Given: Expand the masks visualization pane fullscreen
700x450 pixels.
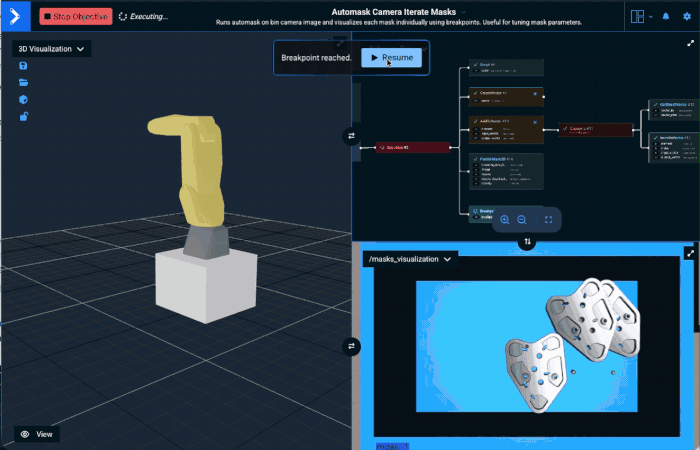Looking at the screenshot, I should (690, 254).
